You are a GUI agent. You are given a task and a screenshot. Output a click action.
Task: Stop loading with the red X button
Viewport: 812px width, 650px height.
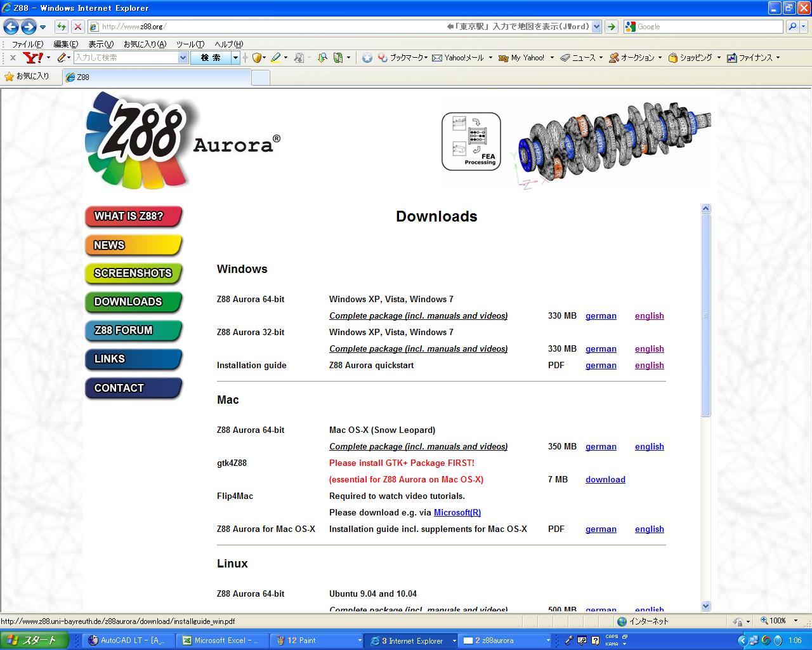coord(77,27)
